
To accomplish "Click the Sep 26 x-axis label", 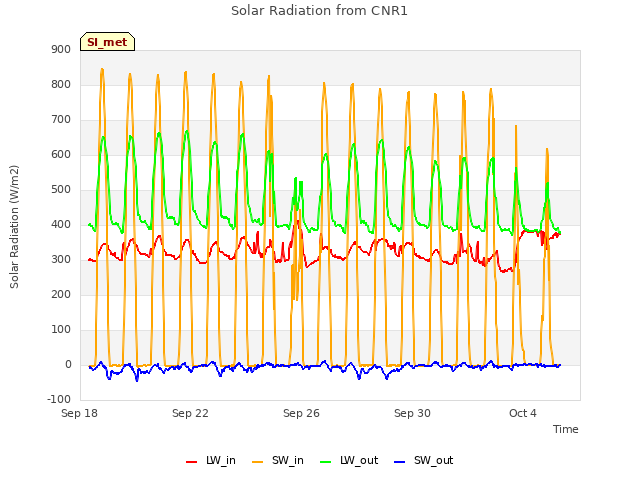I will 301,413.
